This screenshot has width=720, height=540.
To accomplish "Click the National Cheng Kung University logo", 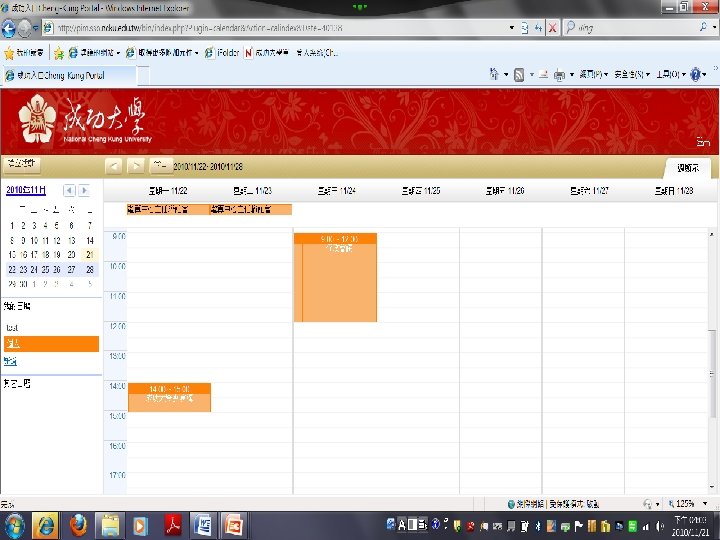I will (x=85, y=120).
